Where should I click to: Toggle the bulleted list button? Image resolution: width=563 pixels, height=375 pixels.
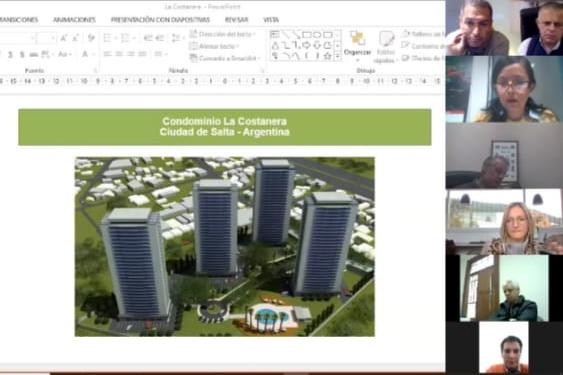[x=107, y=38]
